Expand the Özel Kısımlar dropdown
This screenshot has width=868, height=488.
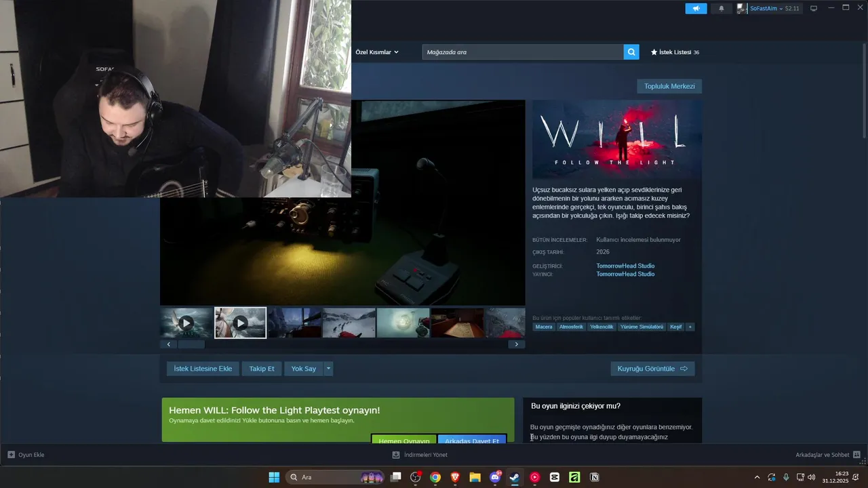(x=377, y=52)
